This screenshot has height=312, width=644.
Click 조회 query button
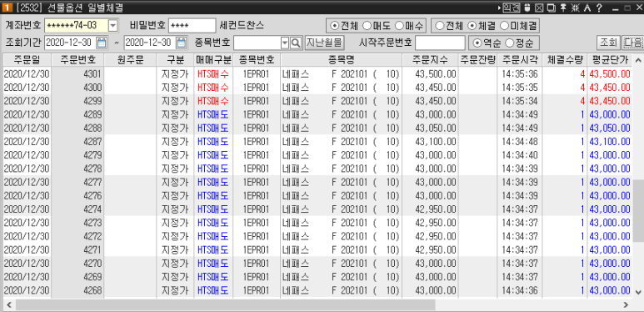(x=608, y=43)
